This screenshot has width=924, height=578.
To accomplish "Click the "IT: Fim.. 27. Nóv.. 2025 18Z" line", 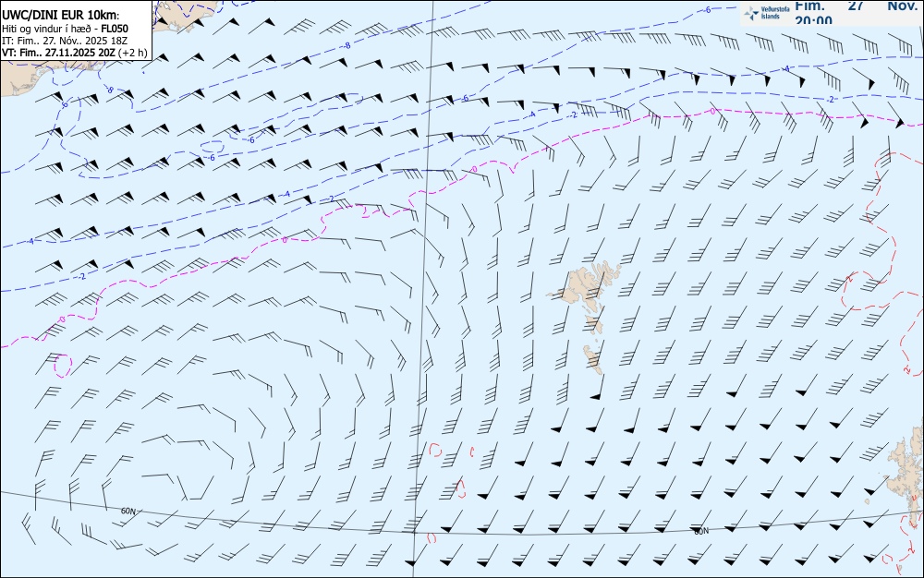I will click(x=65, y=41).
